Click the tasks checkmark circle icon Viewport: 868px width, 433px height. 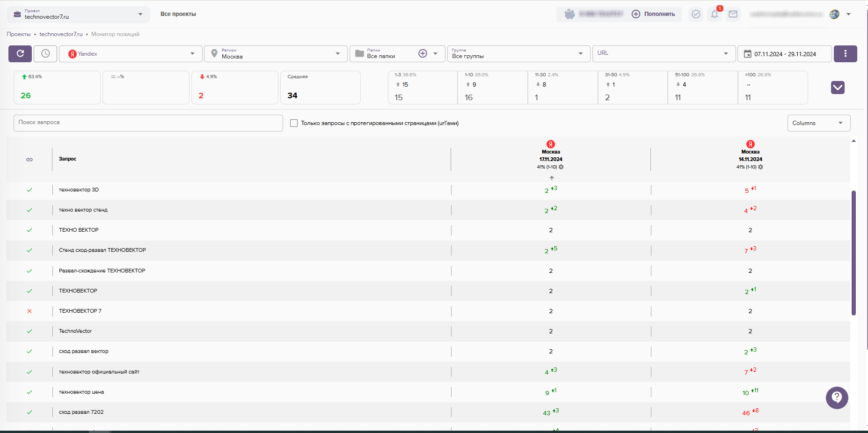pos(696,15)
